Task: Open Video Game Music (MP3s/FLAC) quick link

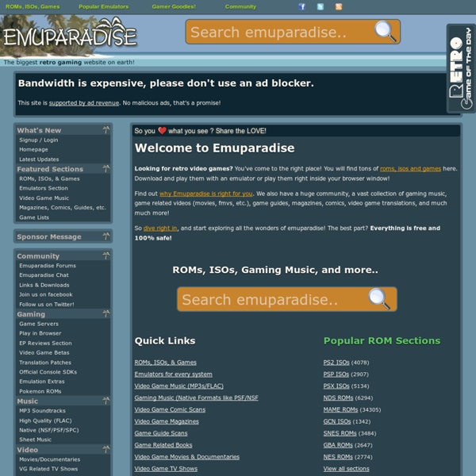Action: [178, 386]
